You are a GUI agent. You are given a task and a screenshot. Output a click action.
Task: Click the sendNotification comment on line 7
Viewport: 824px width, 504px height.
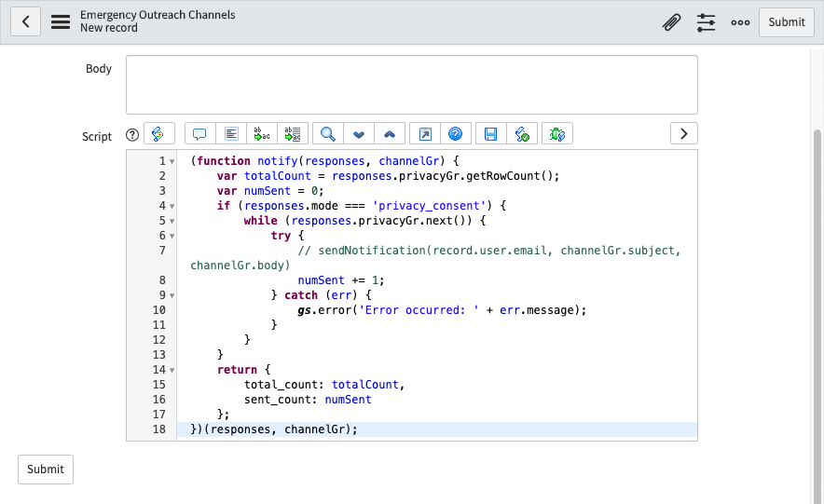point(435,258)
